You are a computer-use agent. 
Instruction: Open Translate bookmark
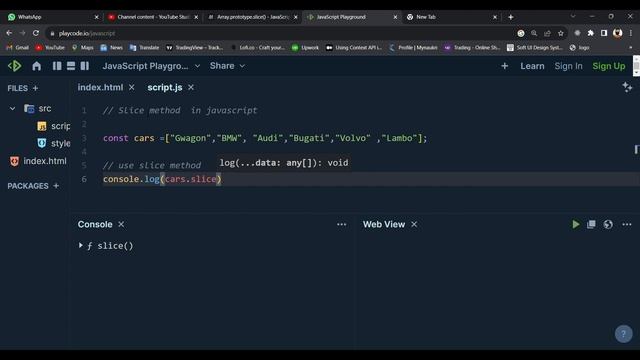coord(144,48)
